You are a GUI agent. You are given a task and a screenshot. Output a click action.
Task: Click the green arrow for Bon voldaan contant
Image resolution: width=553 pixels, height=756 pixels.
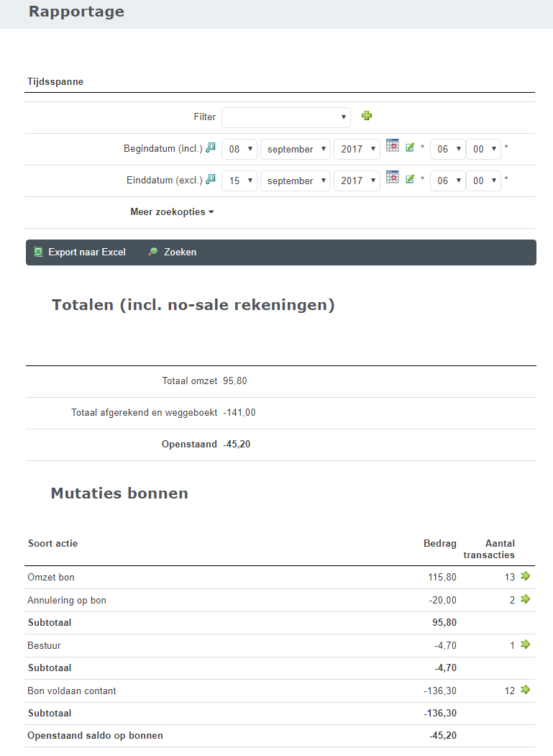pos(526,690)
